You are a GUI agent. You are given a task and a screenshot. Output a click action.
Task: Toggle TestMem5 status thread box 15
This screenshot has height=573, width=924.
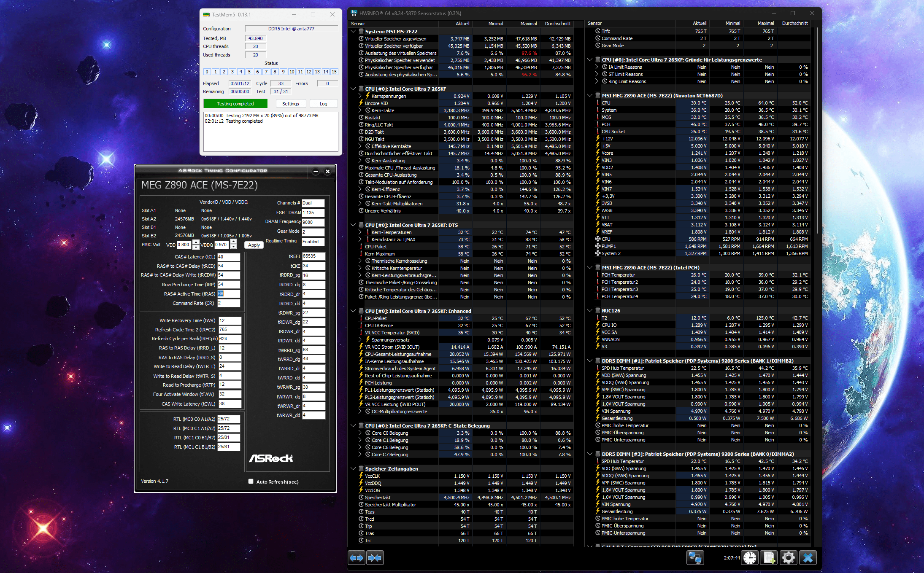[334, 72]
